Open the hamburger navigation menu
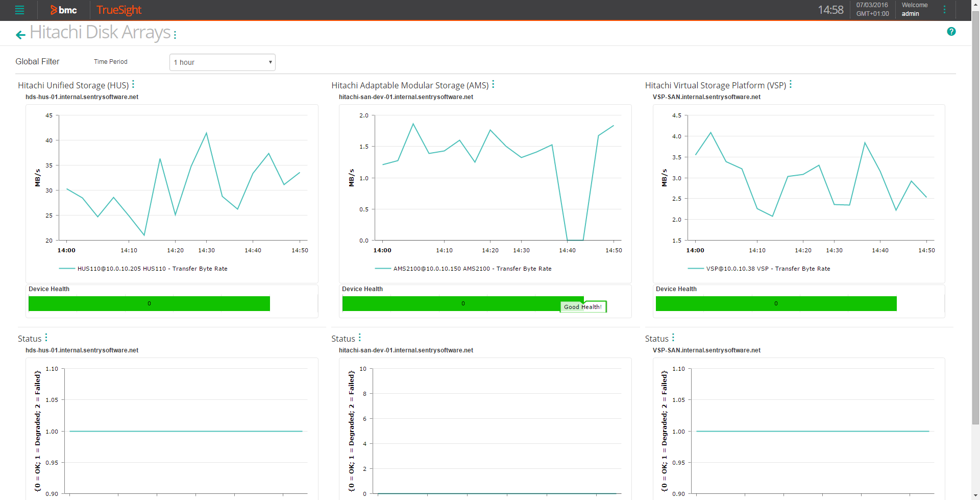 point(19,10)
